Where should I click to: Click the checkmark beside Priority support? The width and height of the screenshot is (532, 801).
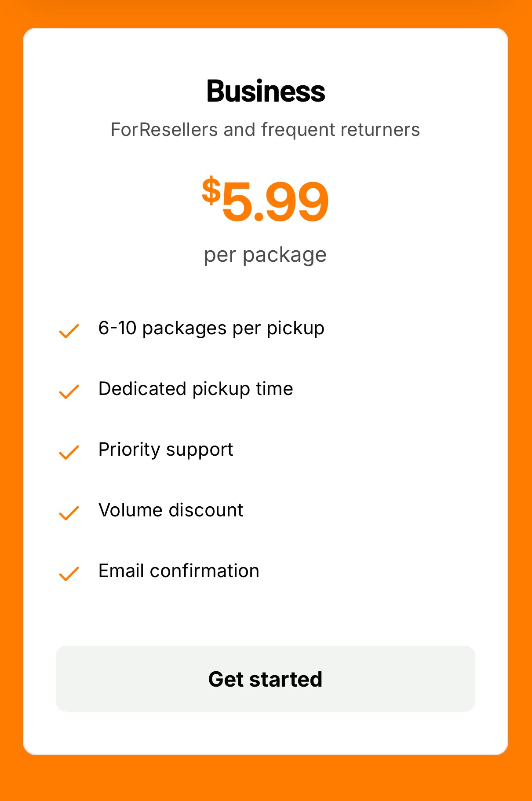click(x=68, y=452)
